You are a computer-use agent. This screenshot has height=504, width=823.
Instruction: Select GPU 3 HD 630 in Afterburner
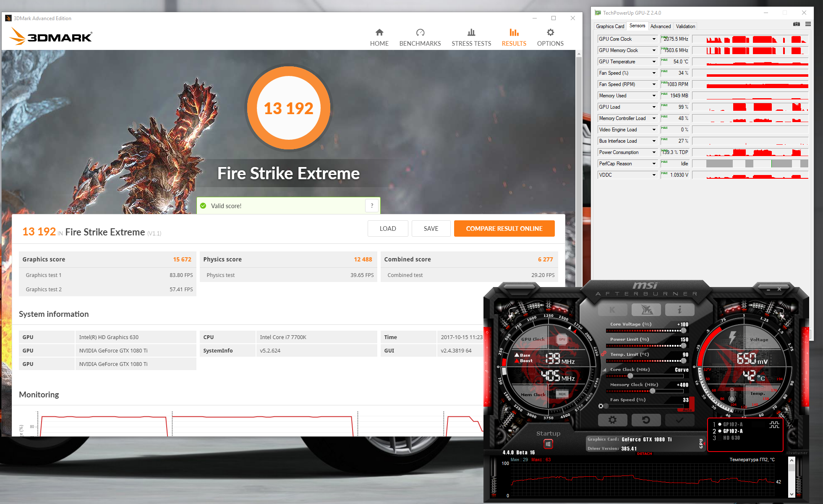pyautogui.click(x=731, y=438)
